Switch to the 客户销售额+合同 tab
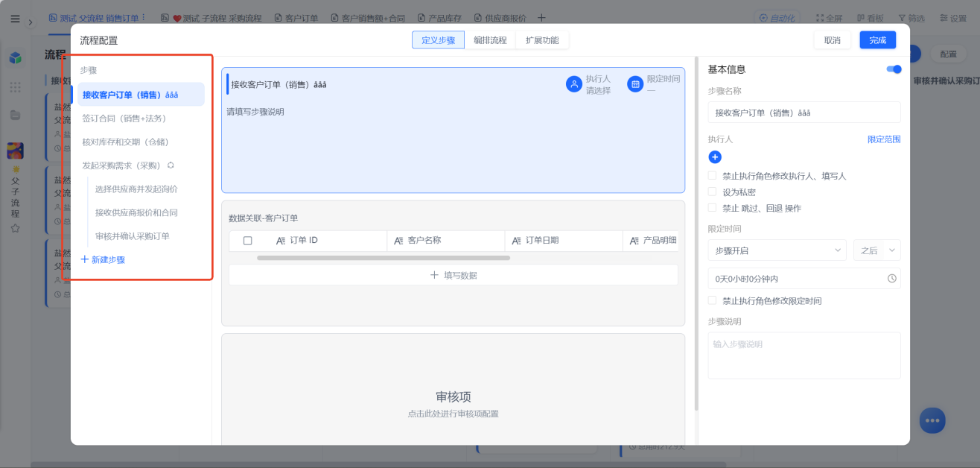Image resolution: width=980 pixels, height=468 pixels. (x=369, y=18)
